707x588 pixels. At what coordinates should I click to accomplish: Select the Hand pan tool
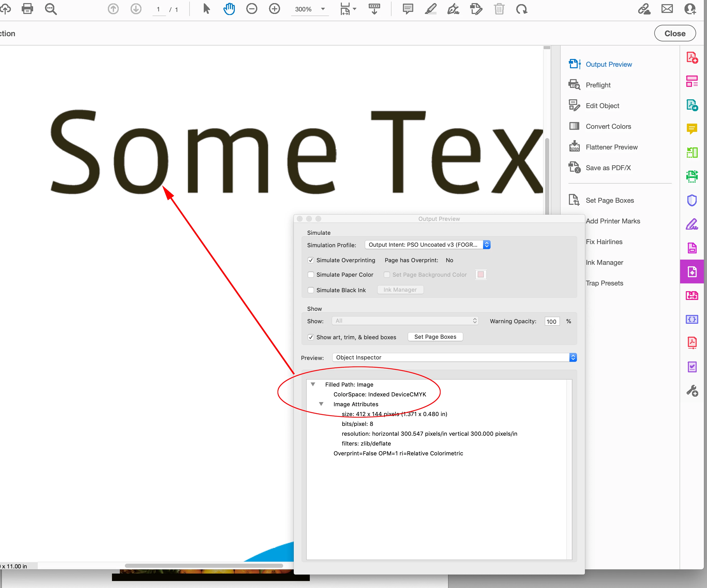pos(229,9)
